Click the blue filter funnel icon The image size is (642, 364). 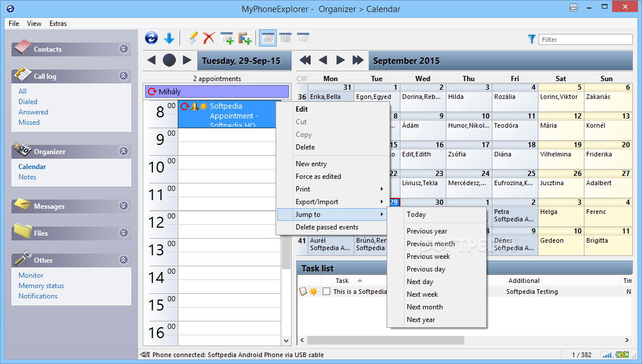[532, 39]
